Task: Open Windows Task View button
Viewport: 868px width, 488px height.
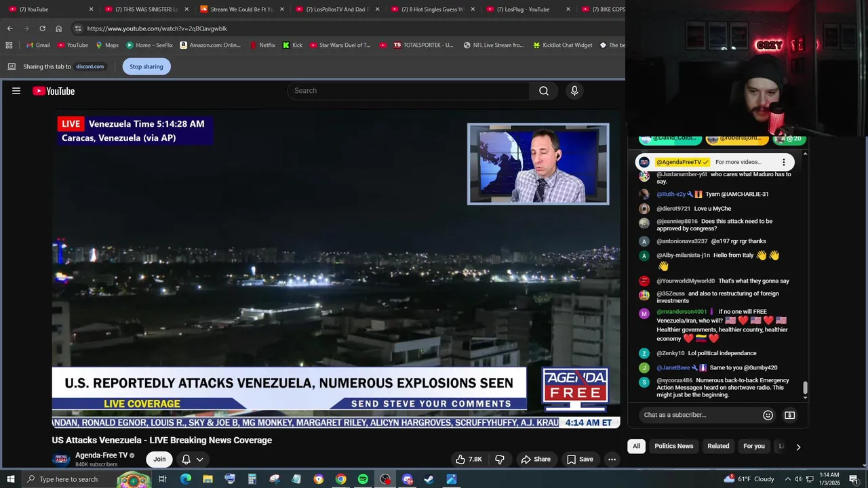Action: [x=163, y=479]
